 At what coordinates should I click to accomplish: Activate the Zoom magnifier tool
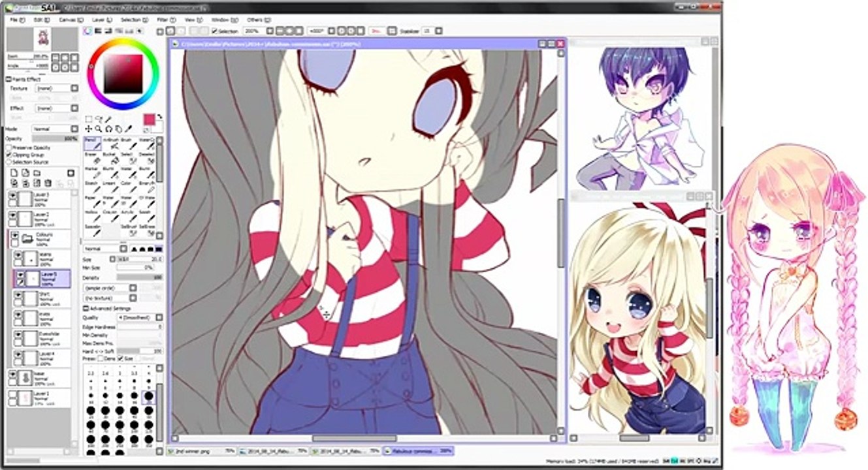(x=99, y=129)
